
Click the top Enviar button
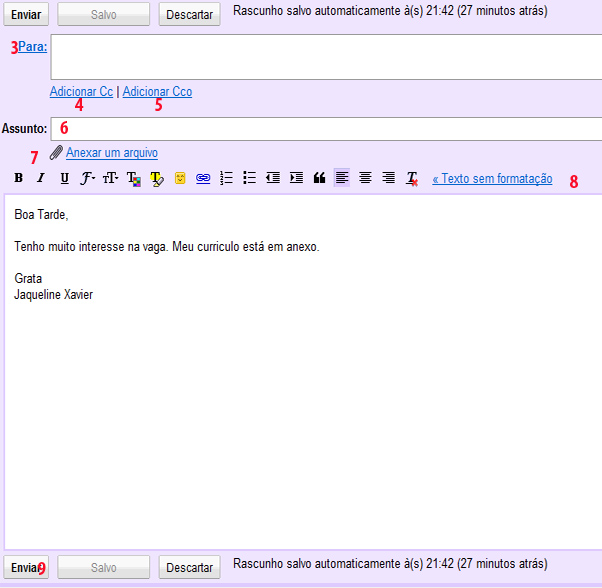coord(26,14)
